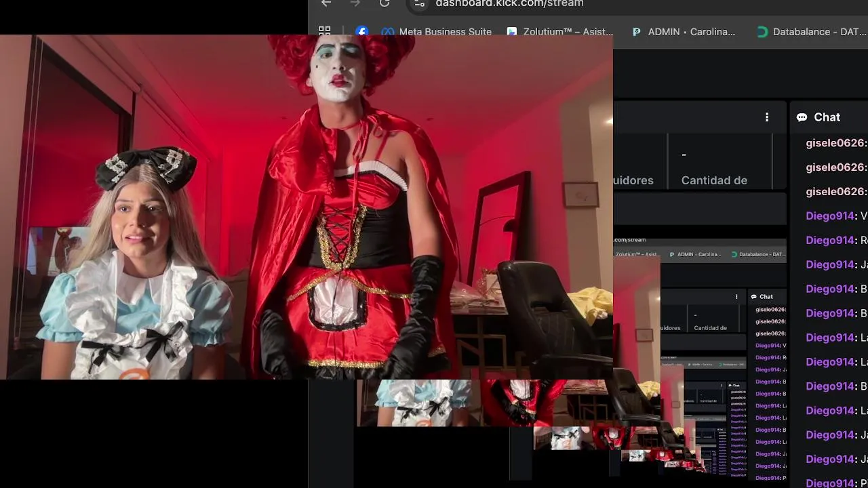Select chat message 'Diego914: P'
Screen dimensions: 868x488
836,483
